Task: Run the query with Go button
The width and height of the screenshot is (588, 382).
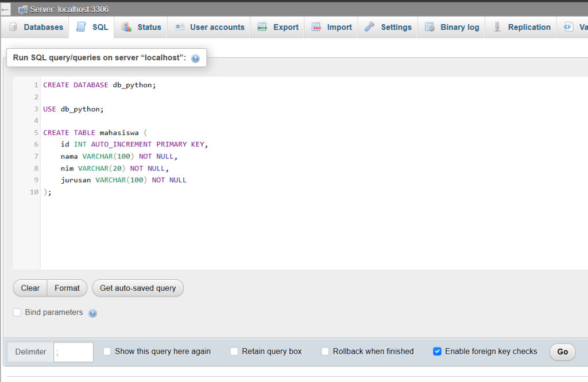Action: (x=563, y=352)
